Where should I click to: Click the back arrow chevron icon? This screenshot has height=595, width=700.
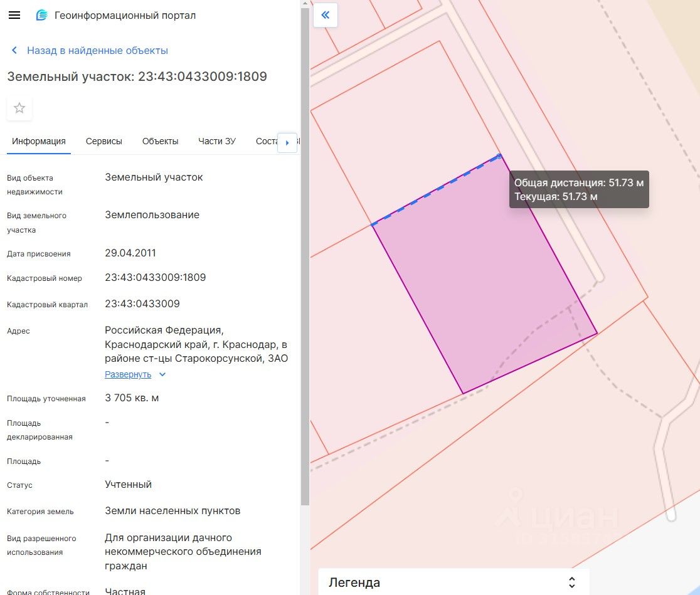[14, 50]
